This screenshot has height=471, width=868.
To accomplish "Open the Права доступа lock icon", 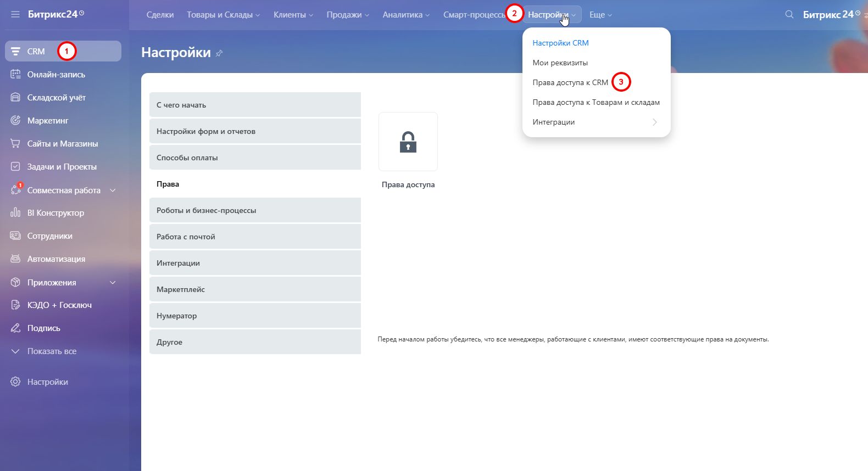I will (408, 142).
